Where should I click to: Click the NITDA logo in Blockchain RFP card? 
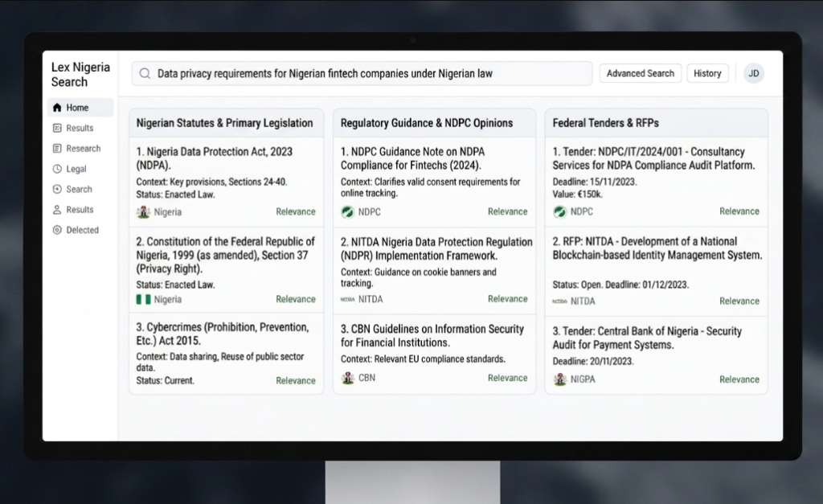point(559,301)
